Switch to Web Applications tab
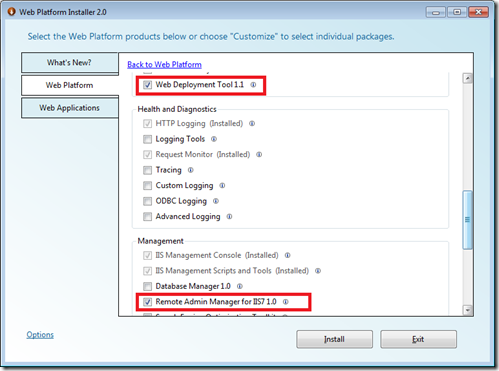The width and height of the screenshot is (499, 371). pyautogui.click(x=70, y=108)
